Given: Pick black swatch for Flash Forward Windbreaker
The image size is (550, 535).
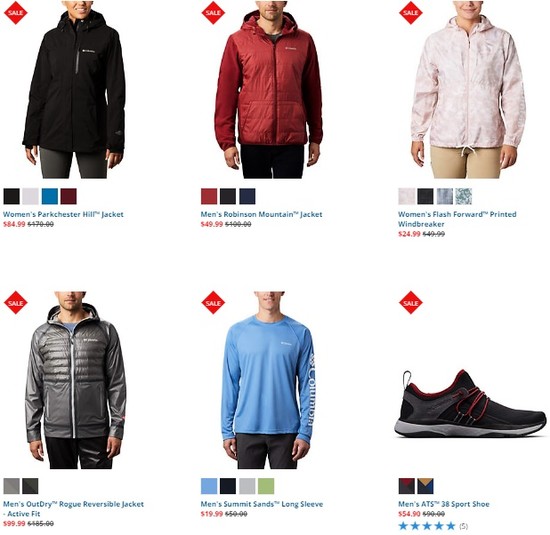Looking at the screenshot, I should 425,196.
